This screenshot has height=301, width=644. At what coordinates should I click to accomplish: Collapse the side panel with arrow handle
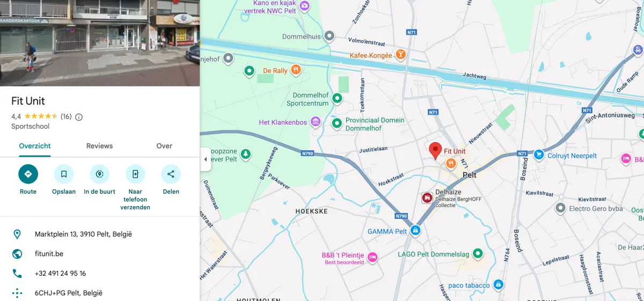[x=205, y=159]
